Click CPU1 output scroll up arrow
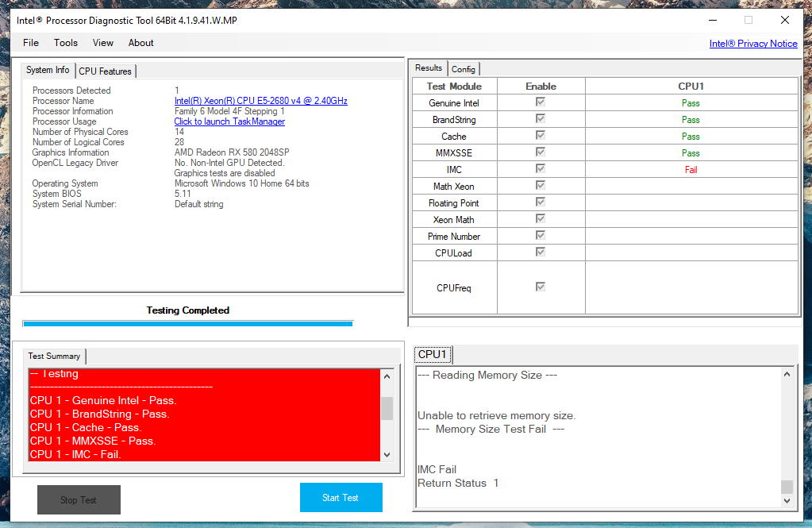Viewport: 812px width, 528px height. pyautogui.click(x=787, y=374)
